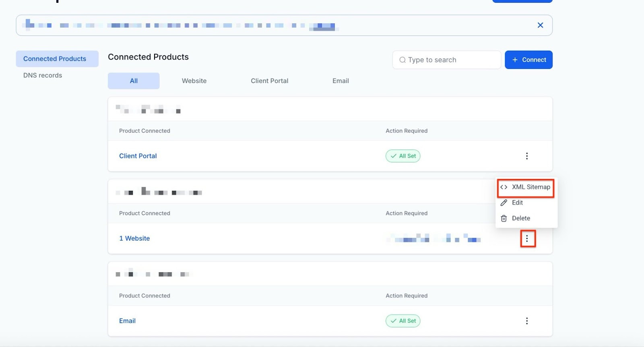Viewport: 644px width, 347px height.
Task: Open Connected Products in the sidebar
Action: (x=57, y=59)
